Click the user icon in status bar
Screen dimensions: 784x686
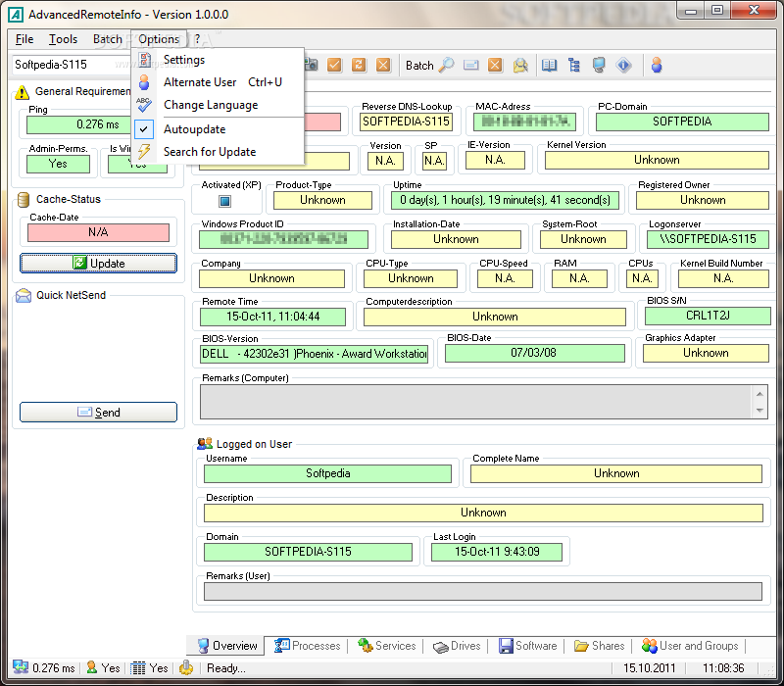(x=91, y=667)
